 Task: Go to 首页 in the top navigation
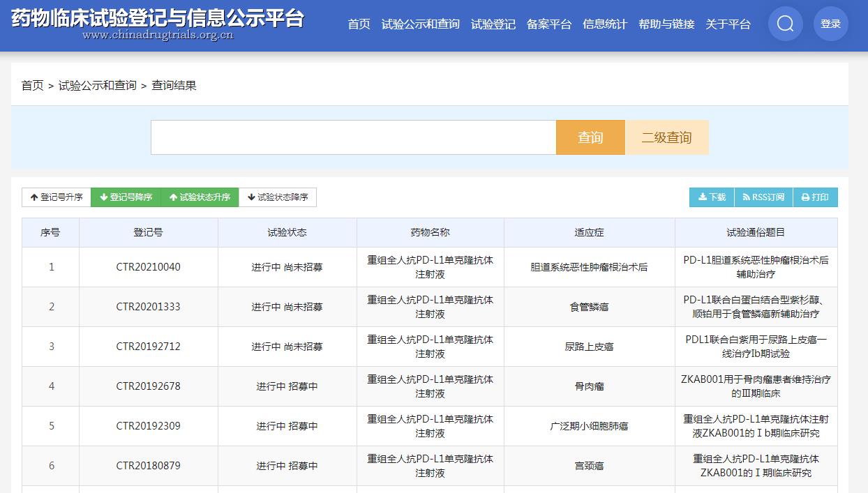(x=359, y=24)
